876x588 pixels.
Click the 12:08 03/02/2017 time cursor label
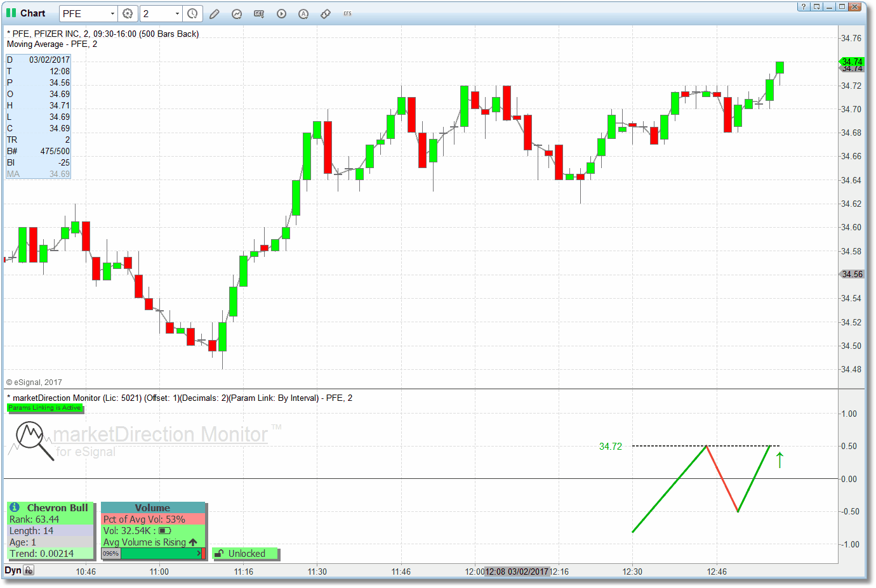(517, 572)
